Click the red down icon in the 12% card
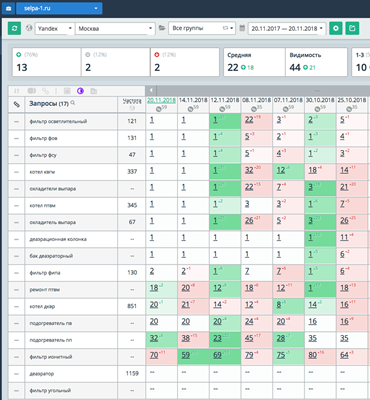The image size is (370, 400). pyautogui.click(x=157, y=55)
